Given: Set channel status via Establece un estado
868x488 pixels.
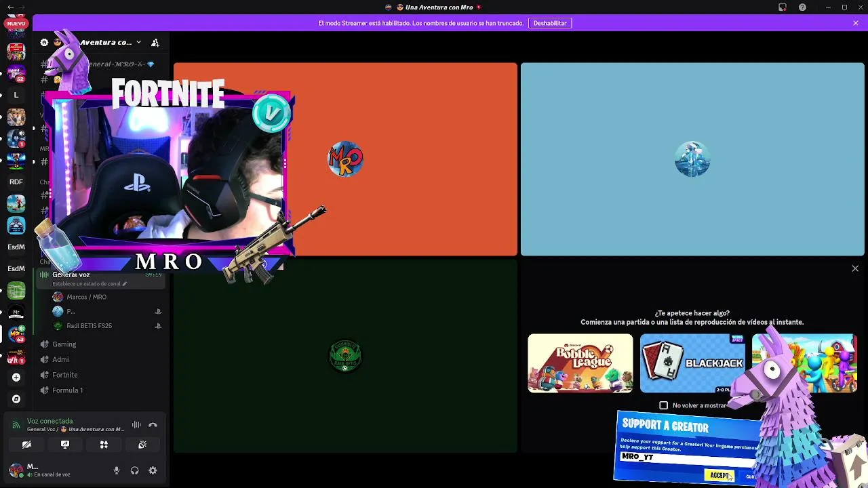Looking at the screenshot, I should click(90, 284).
